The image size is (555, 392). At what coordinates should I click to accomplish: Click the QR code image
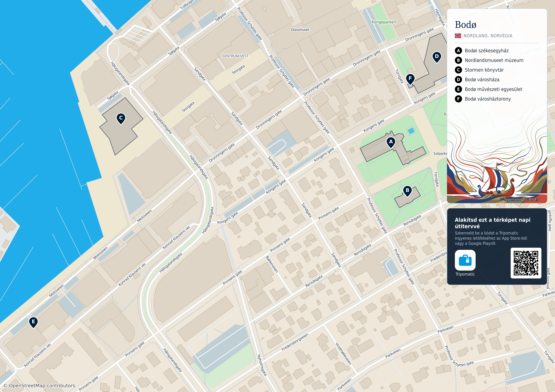(x=526, y=263)
